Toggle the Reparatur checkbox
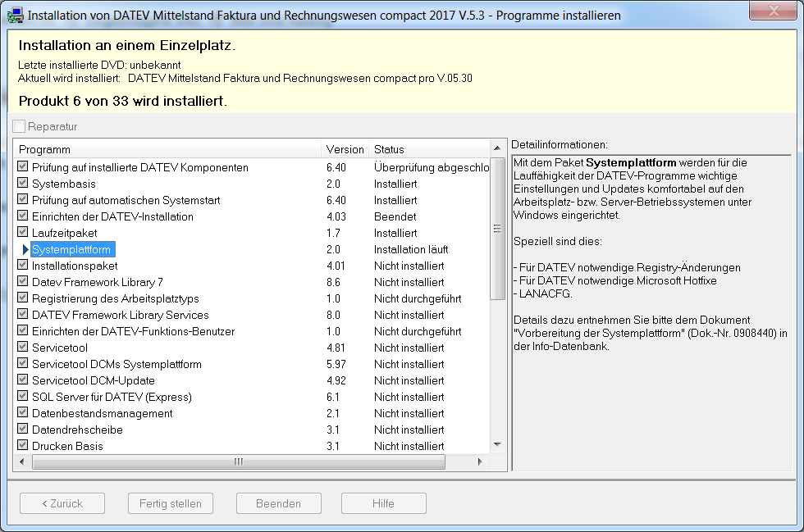 [x=19, y=126]
